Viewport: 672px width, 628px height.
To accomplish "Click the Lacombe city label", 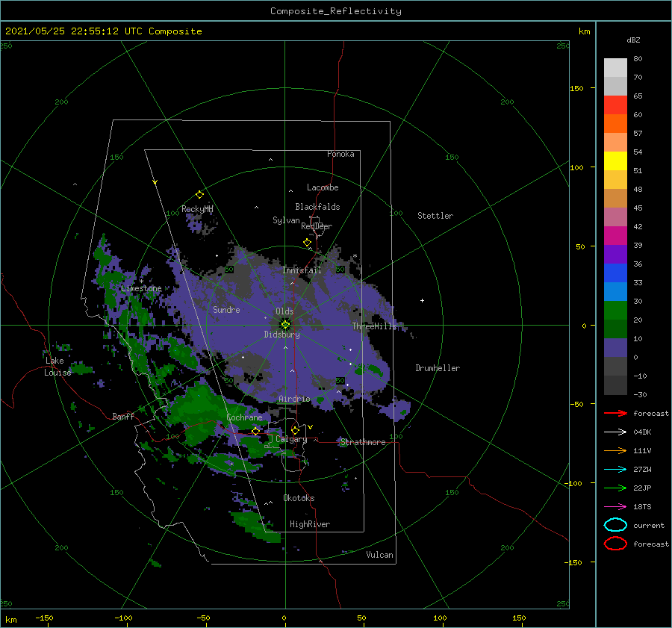I will point(323,187).
